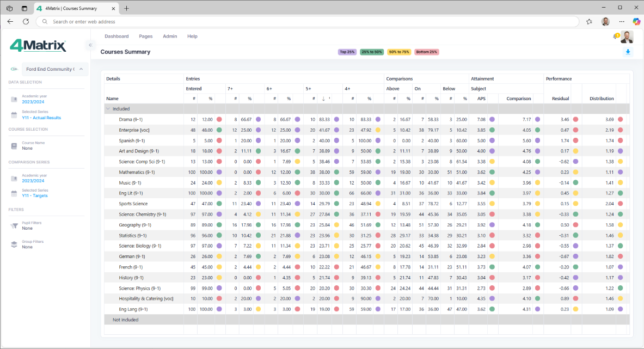The width and height of the screenshot is (644, 349).
Task: Collapse the sidebar with the double-chevron icon
Action: pyautogui.click(x=90, y=45)
